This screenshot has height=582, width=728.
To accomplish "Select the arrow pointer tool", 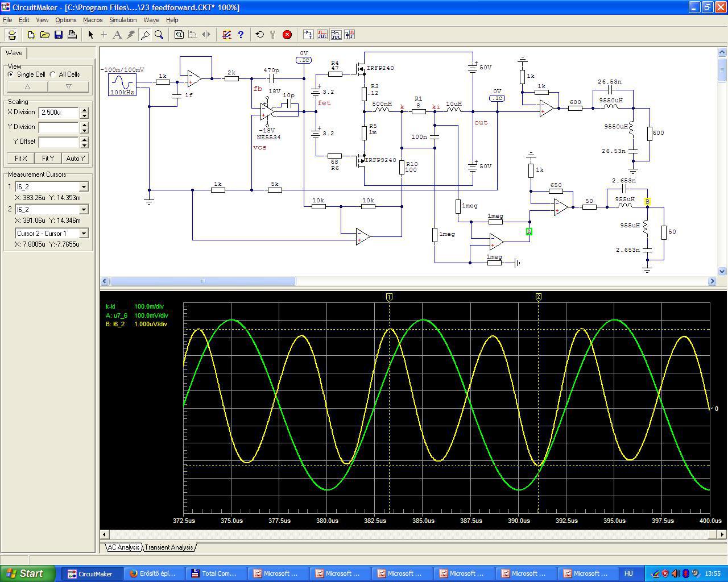I will (90, 35).
